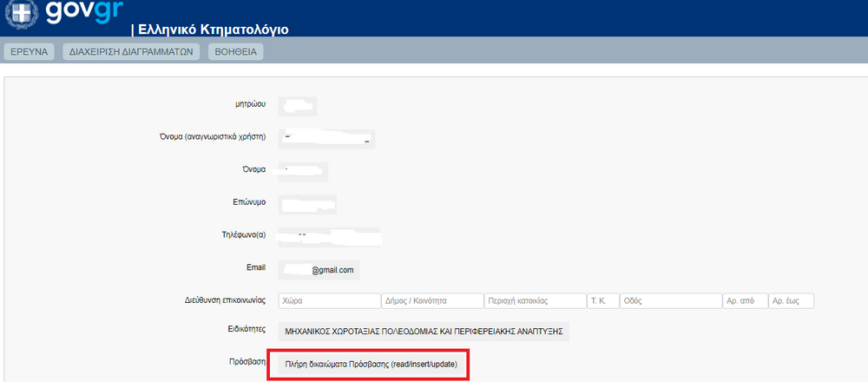Click the Αρ. έως number field
Image resolution: width=868 pixels, height=382 pixels.
point(791,300)
